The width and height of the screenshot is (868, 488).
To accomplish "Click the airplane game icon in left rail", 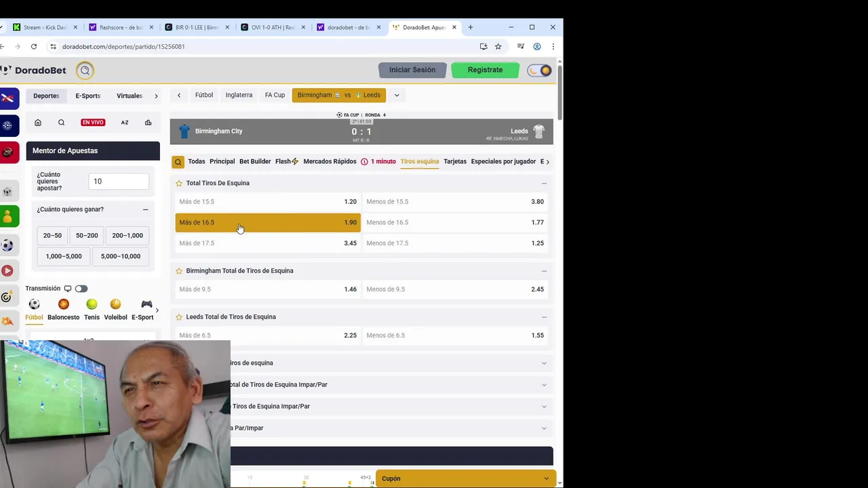I will (7, 98).
